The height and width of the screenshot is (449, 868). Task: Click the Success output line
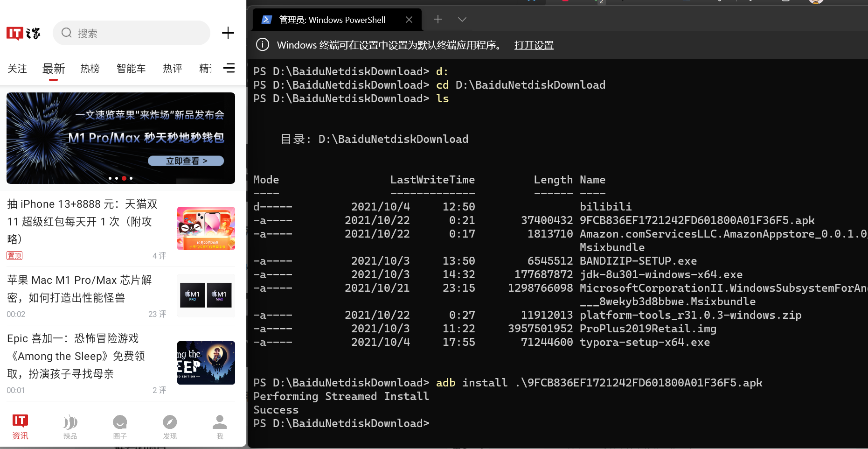click(x=276, y=410)
